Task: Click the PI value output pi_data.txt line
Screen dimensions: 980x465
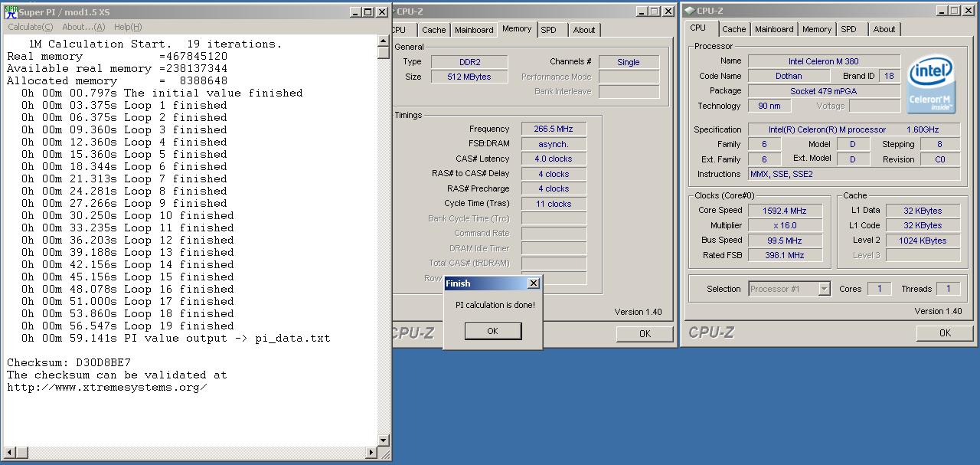Action: pyautogui.click(x=175, y=338)
